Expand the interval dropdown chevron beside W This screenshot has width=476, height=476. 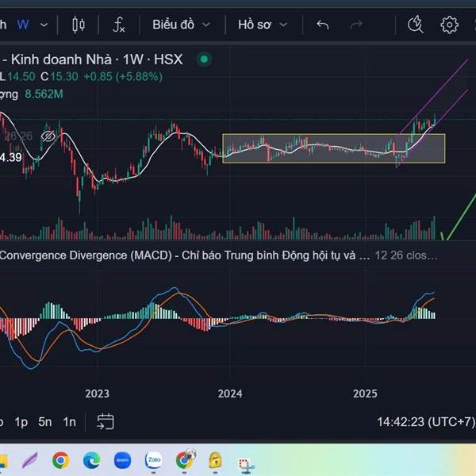click(x=44, y=25)
